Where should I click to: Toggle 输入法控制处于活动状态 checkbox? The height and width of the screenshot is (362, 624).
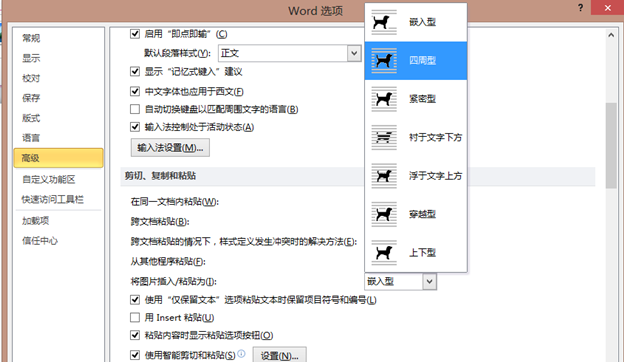point(135,127)
